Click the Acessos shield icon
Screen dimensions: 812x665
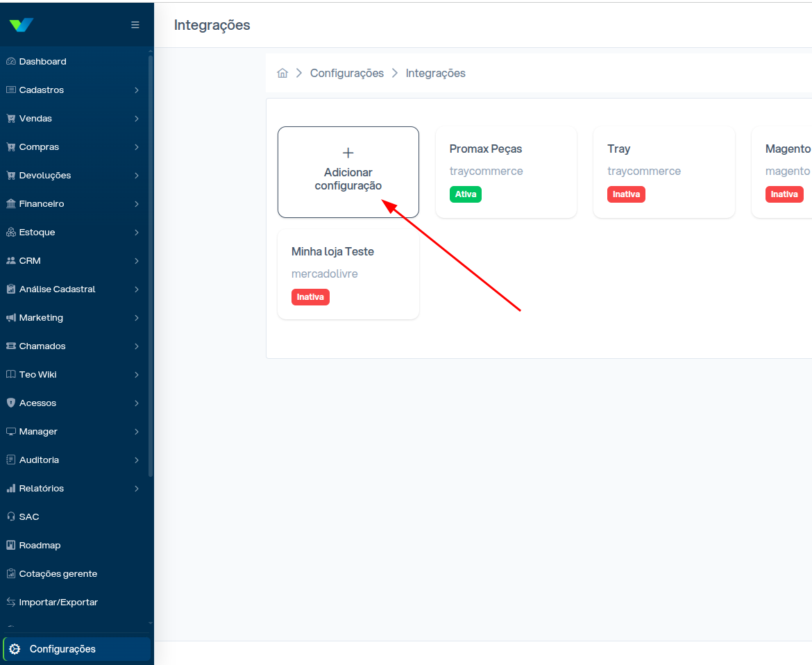(x=11, y=403)
